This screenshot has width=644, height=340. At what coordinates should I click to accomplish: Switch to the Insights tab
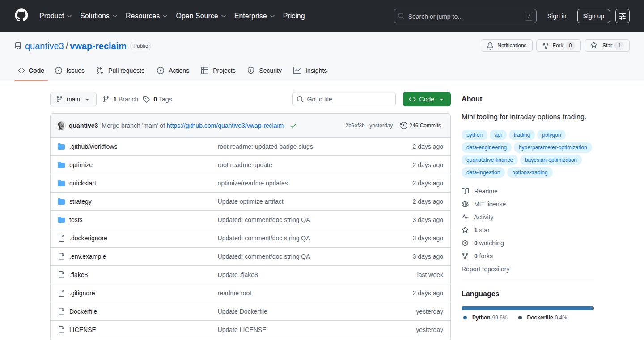[310, 71]
